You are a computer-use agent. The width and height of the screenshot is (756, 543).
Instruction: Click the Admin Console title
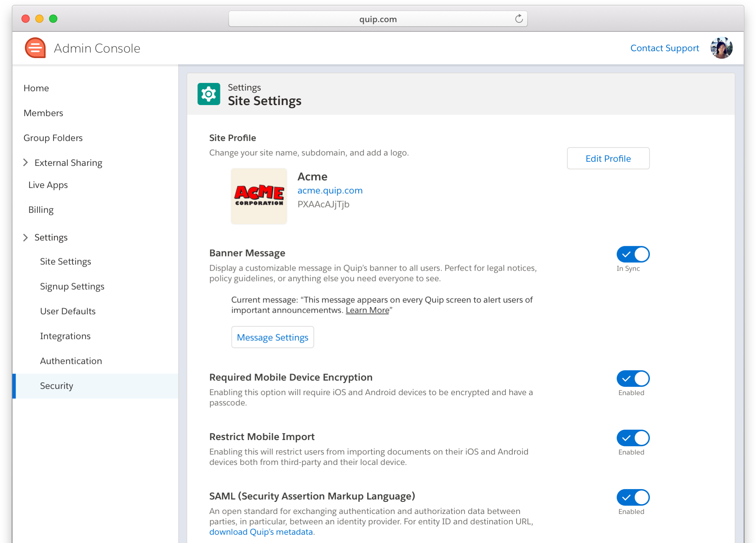(x=97, y=48)
